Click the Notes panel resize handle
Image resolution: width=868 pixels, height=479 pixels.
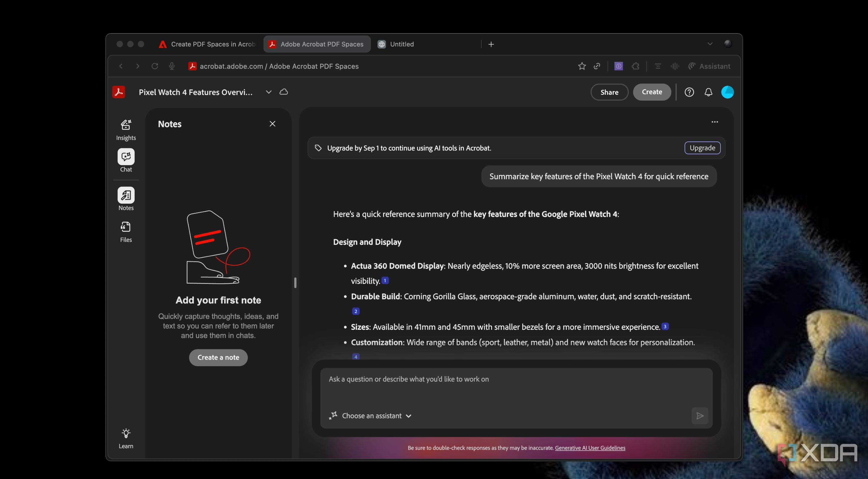tap(295, 283)
